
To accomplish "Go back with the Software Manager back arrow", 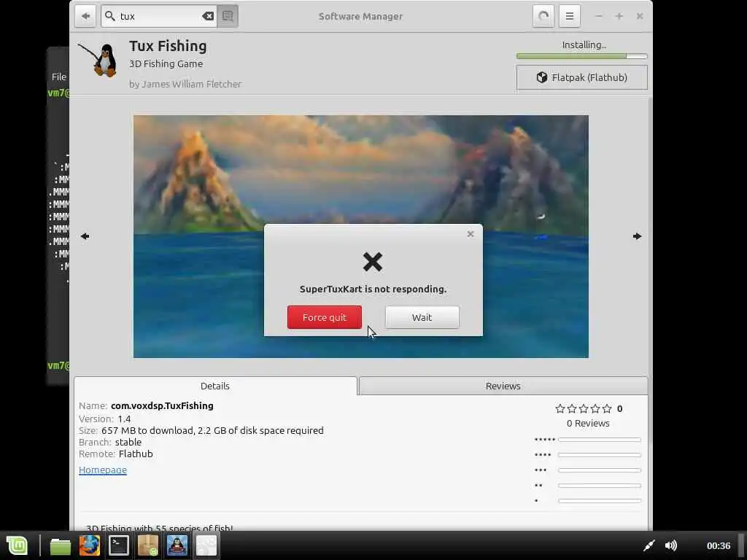I will 85,16.
